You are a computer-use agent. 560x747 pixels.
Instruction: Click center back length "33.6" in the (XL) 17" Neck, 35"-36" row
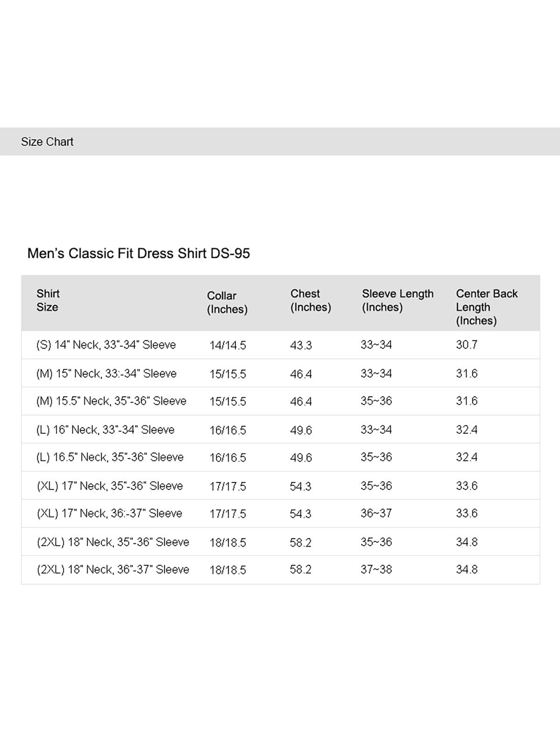(467, 486)
